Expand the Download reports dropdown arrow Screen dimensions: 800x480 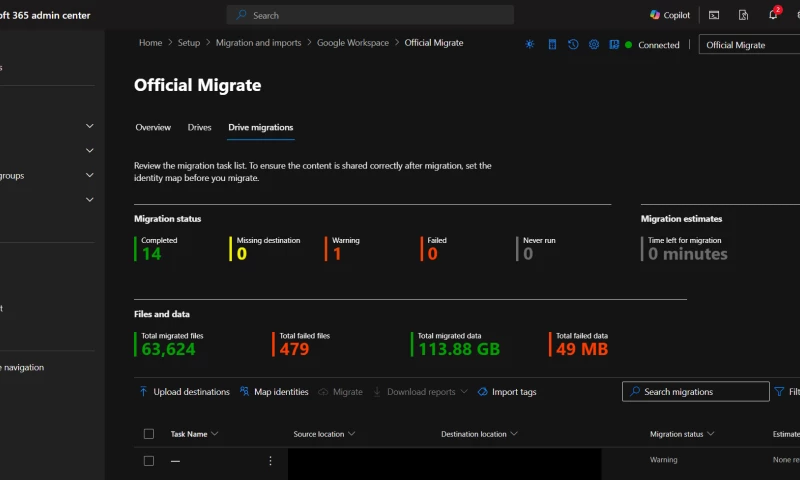coord(464,392)
